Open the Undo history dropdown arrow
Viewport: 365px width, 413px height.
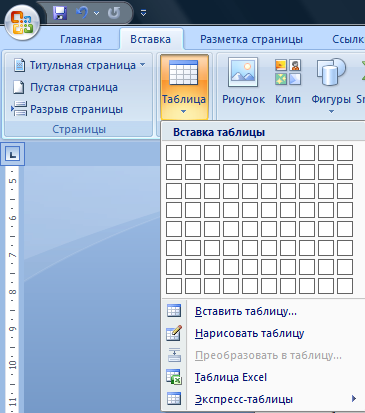click(97, 13)
